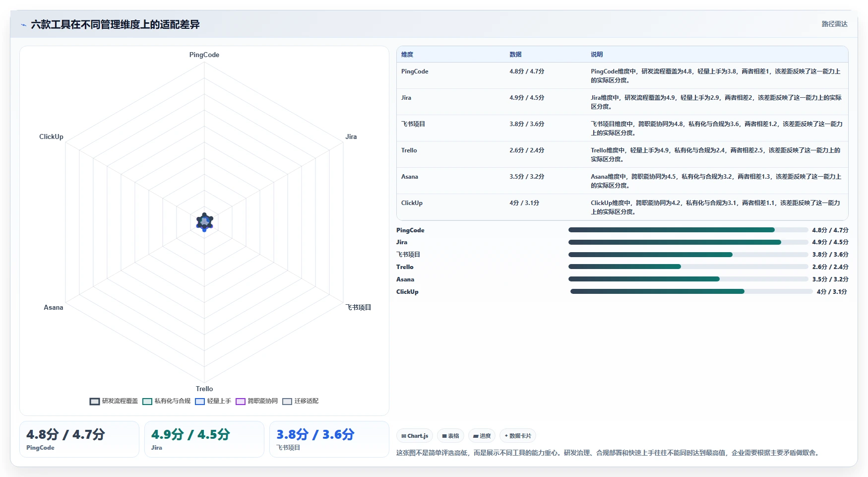Click table cell 4.8分 / 4.7分
Screen dimensions: 868x477
click(527, 71)
